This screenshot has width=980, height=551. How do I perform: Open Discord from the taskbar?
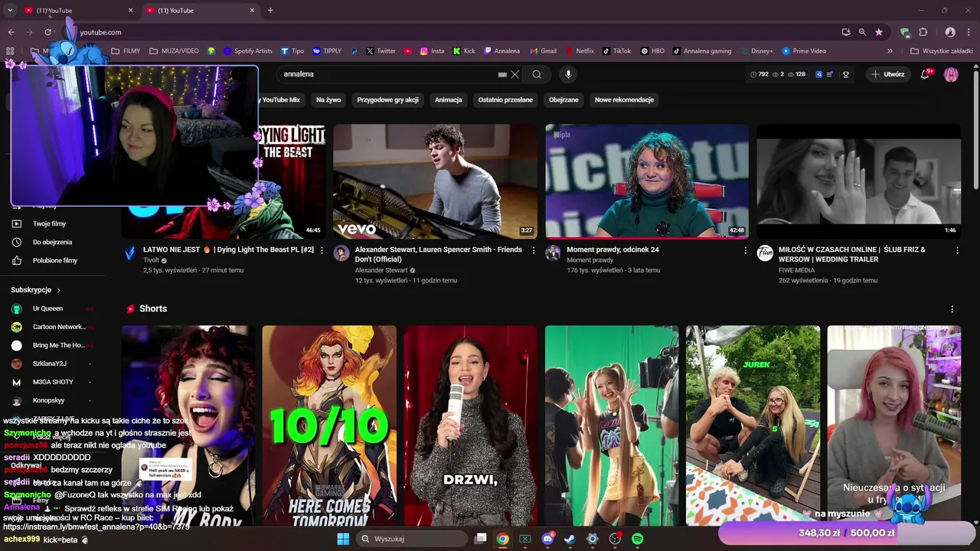pos(547,539)
